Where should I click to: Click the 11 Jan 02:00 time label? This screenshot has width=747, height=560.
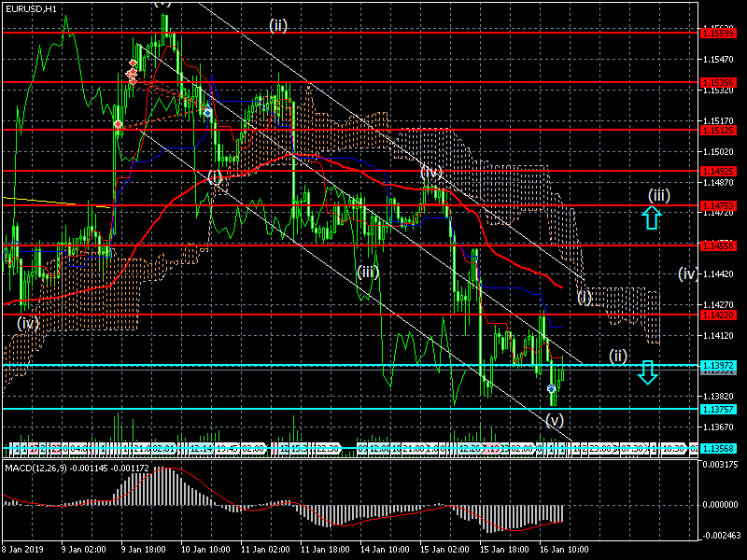pos(265,549)
